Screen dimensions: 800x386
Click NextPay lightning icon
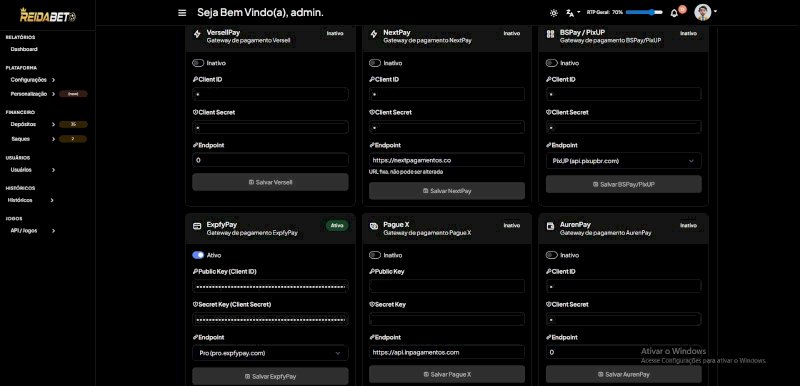tap(373, 34)
